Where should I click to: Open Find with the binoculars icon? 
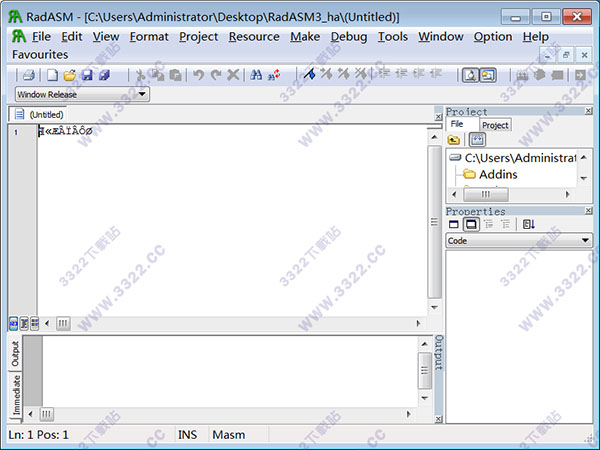[x=256, y=75]
